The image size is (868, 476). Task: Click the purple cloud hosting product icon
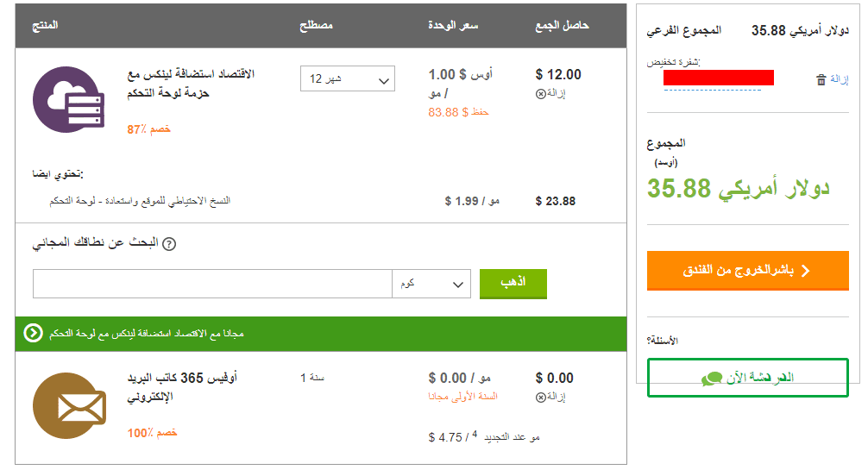coord(68,98)
